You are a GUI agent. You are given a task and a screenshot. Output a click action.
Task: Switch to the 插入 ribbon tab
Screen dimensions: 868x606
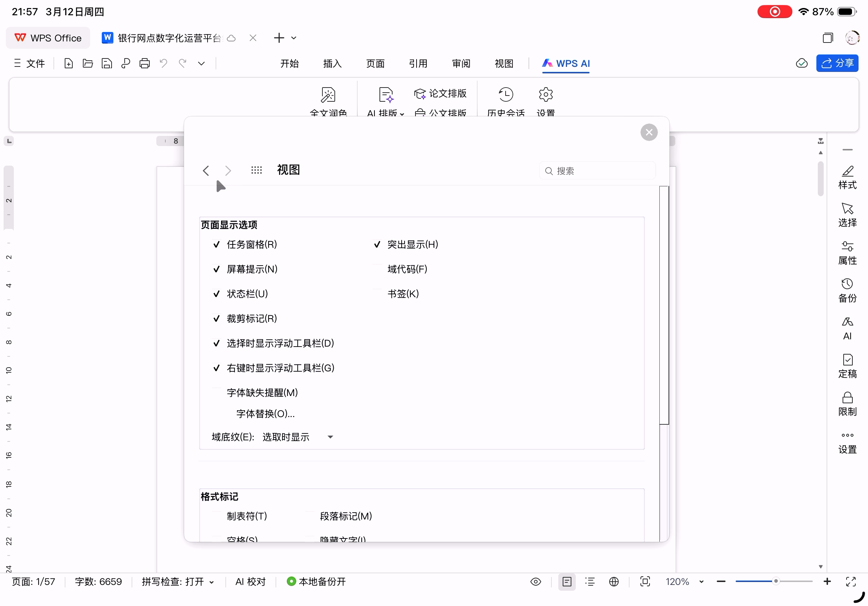coord(332,63)
